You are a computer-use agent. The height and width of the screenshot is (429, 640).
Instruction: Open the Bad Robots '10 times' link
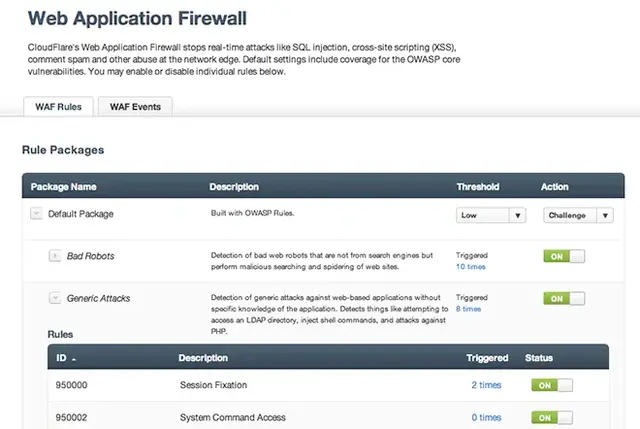(471, 267)
